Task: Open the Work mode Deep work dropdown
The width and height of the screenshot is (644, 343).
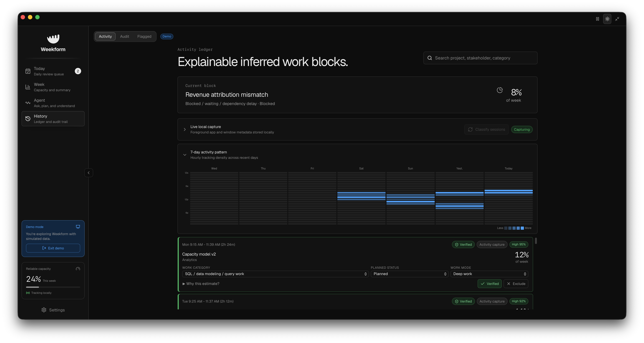Action: click(489, 274)
